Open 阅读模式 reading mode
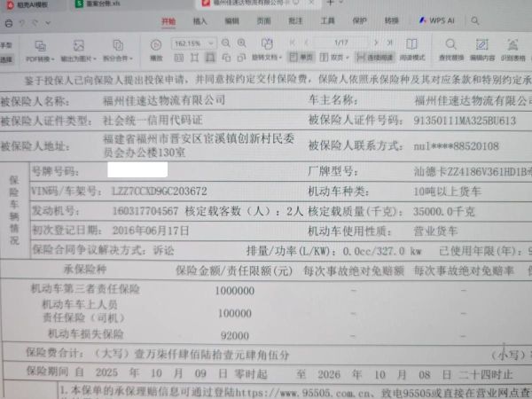This screenshot has height=399, width=532. click(x=412, y=51)
